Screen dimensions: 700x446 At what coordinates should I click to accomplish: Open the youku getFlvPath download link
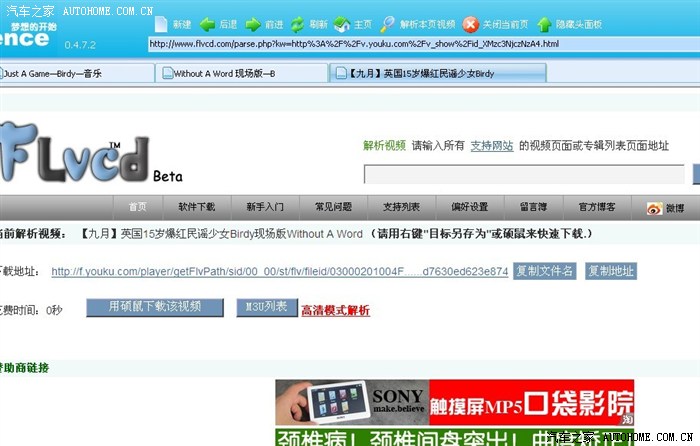pos(279,271)
